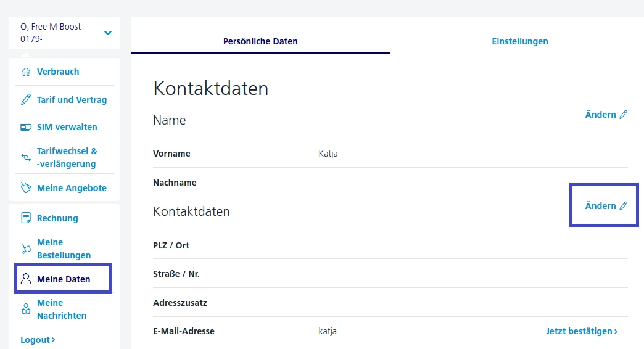This screenshot has height=349, width=644.
Task: Switch to the Einstellungen tab
Action: [519, 41]
